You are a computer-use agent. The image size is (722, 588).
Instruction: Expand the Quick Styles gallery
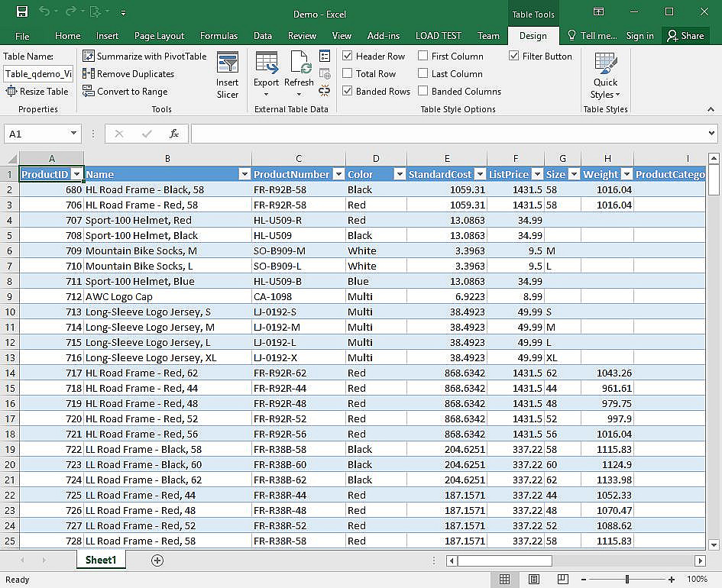(605, 76)
